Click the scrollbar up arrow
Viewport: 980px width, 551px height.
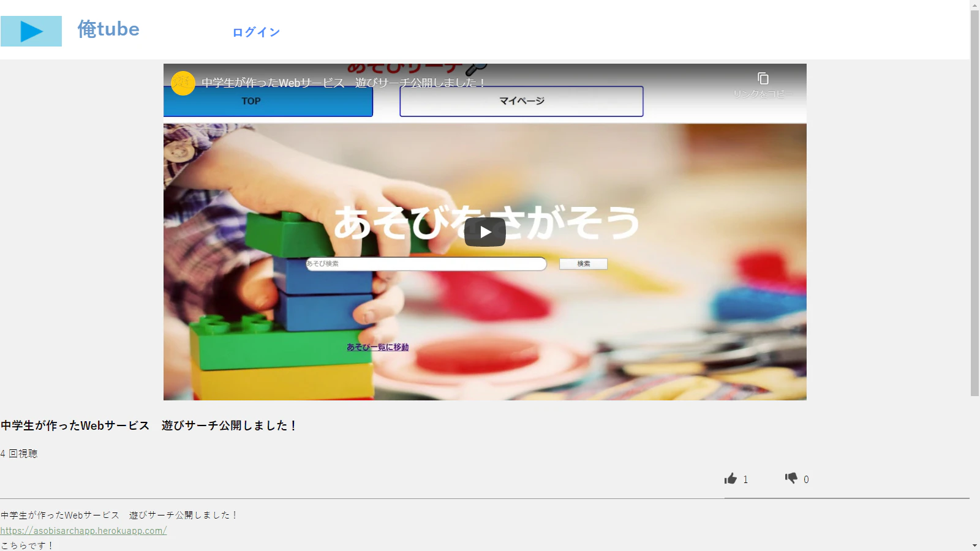click(975, 5)
